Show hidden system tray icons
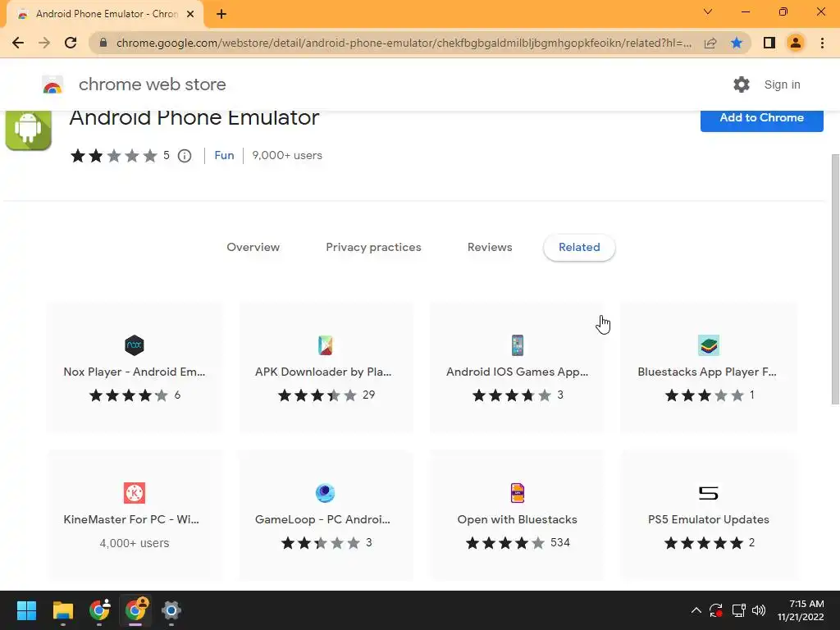This screenshot has width=840, height=630. 696,610
